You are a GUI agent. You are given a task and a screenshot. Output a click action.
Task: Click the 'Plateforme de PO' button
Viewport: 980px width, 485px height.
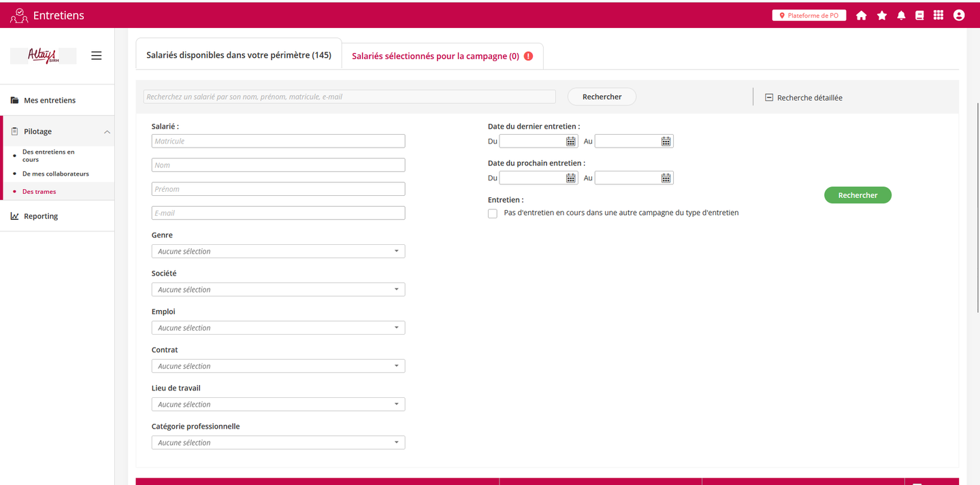(808, 16)
